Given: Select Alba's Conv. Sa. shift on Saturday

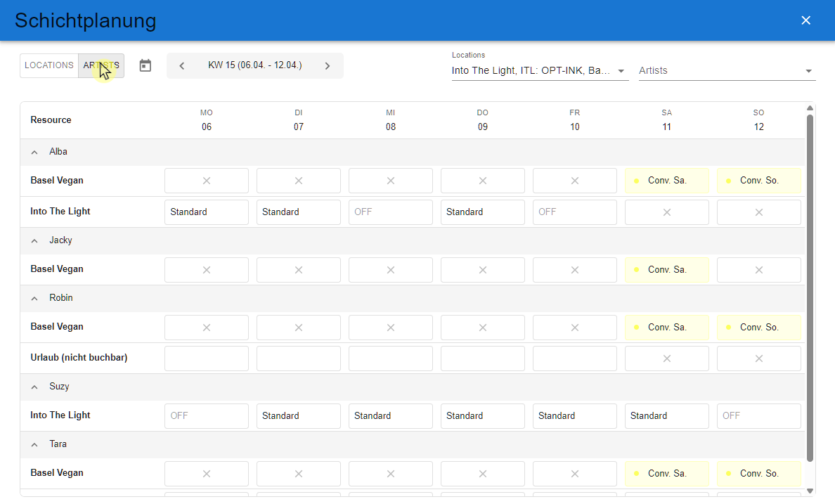Looking at the screenshot, I should pos(667,181).
